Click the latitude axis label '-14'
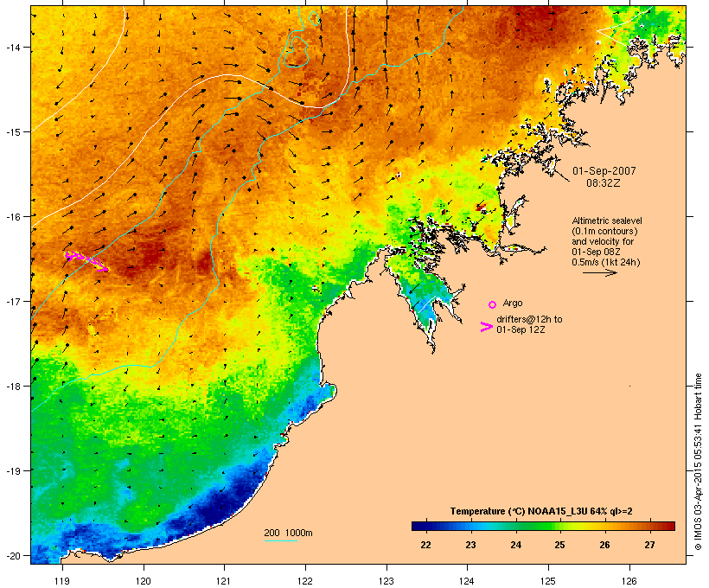 tap(12, 48)
